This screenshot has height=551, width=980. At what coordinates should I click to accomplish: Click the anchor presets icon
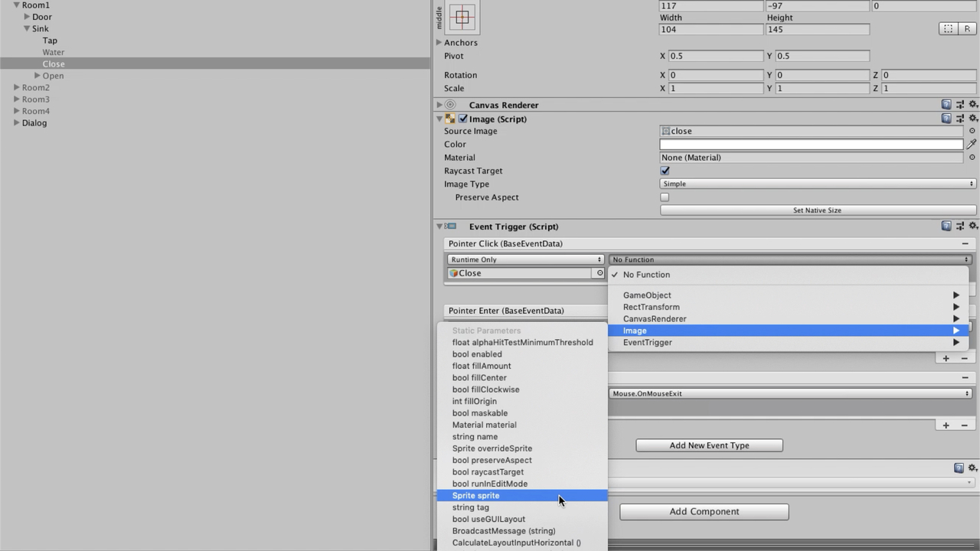pos(462,17)
